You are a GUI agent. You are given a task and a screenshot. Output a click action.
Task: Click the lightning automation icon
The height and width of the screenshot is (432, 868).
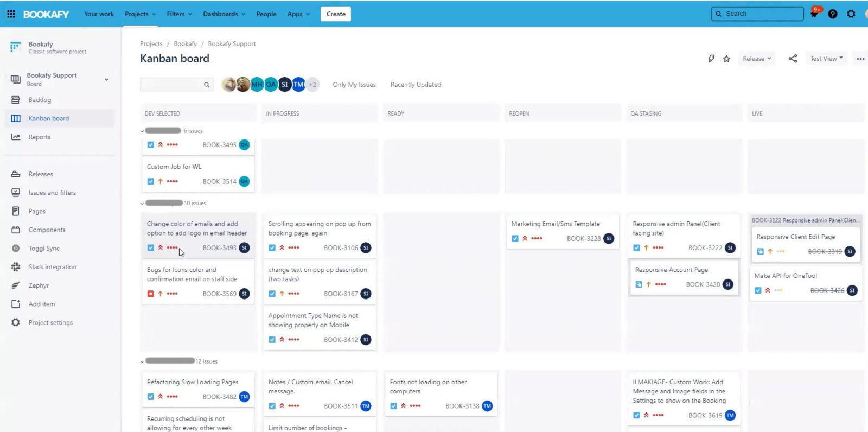click(x=711, y=59)
